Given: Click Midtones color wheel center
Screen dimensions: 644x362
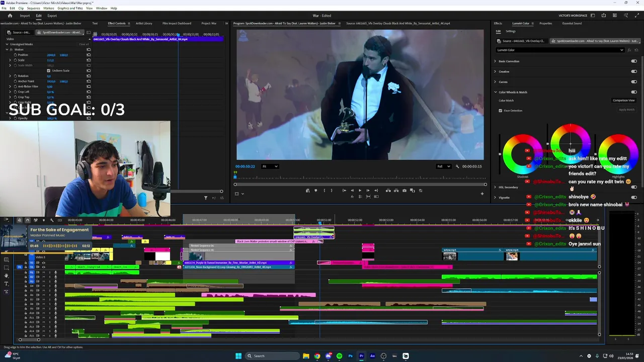Looking at the screenshot, I should pos(571,144).
